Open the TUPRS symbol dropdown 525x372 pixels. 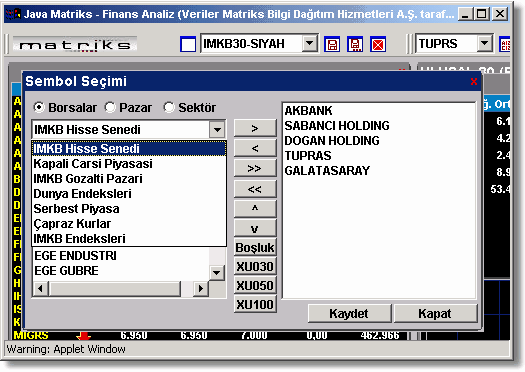tap(484, 43)
